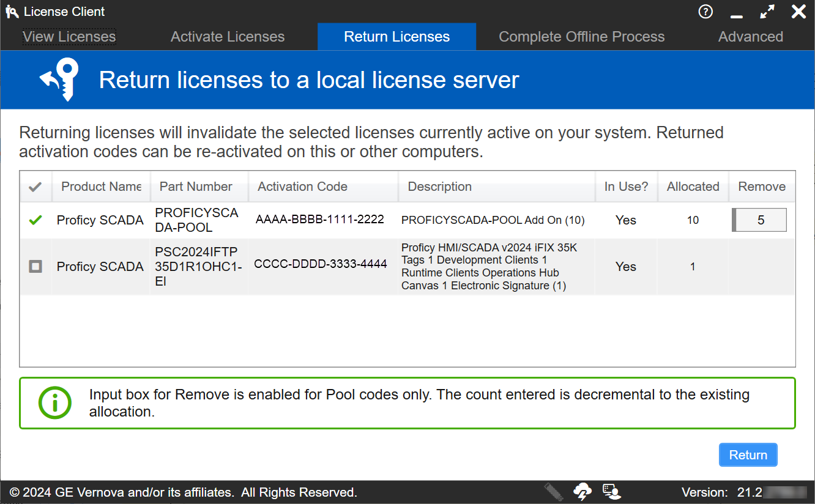Sort by Activation Code column header
815x504 pixels.
coord(324,187)
